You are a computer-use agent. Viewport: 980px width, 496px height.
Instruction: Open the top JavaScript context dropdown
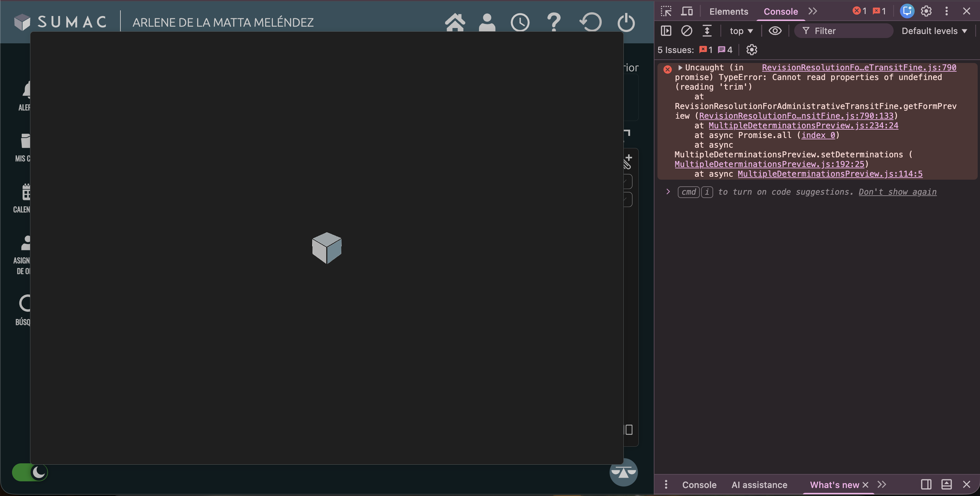click(741, 31)
